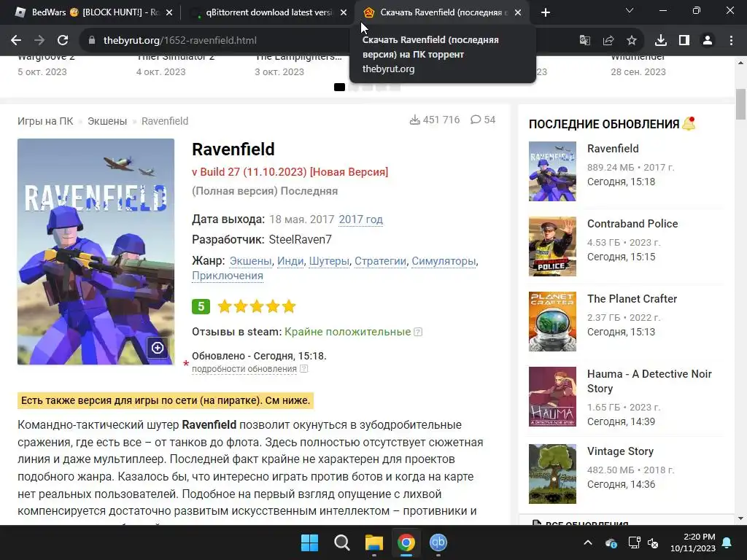The height and width of the screenshot is (560, 747).
Task: Click the Hauma cover thumbnail
Action: [552, 397]
